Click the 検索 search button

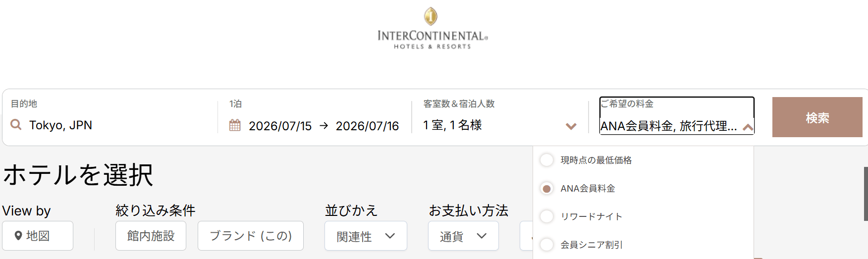click(x=817, y=117)
